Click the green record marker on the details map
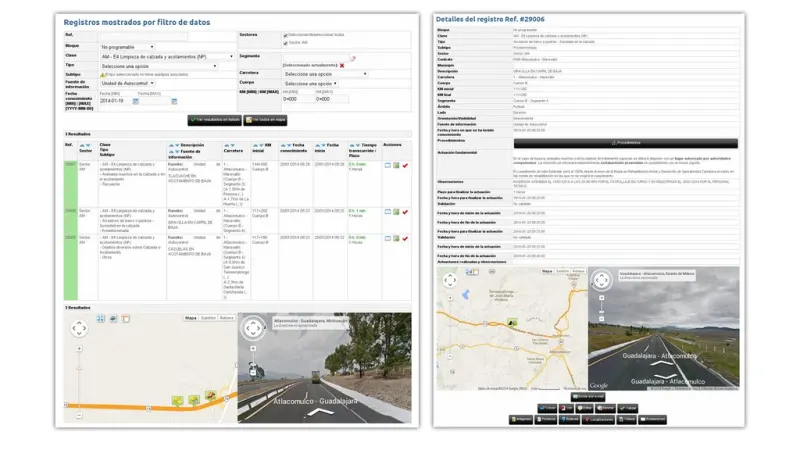The width and height of the screenshot is (800, 450). [512, 322]
